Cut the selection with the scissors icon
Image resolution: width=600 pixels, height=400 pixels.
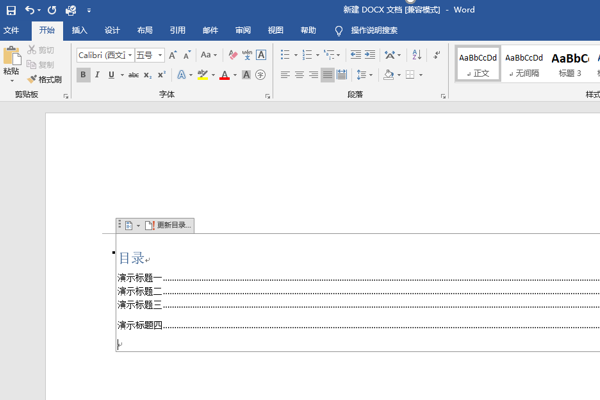click(31, 50)
